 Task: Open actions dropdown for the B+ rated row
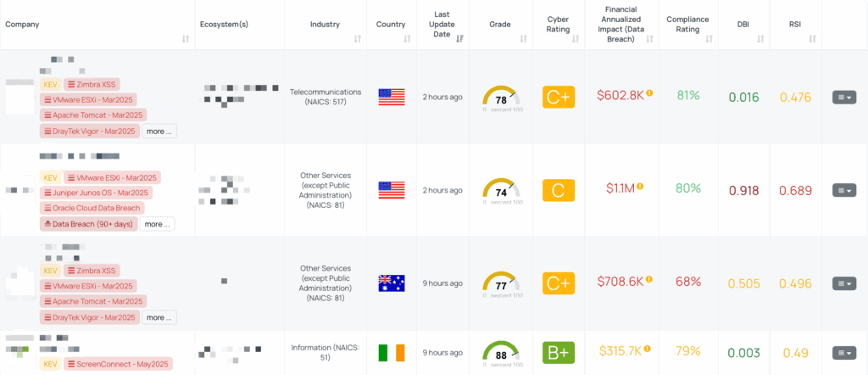coord(844,352)
